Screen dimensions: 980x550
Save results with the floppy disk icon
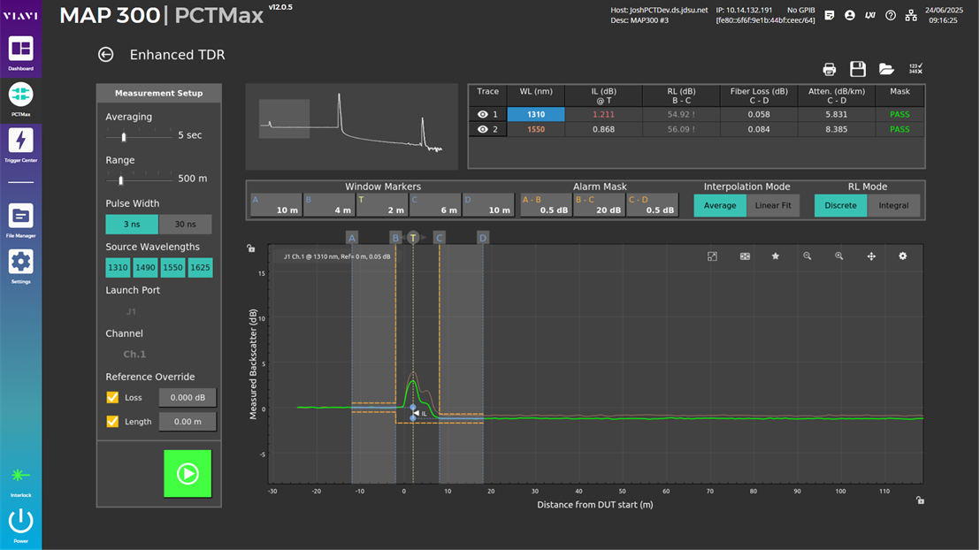[x=857, y=69]
